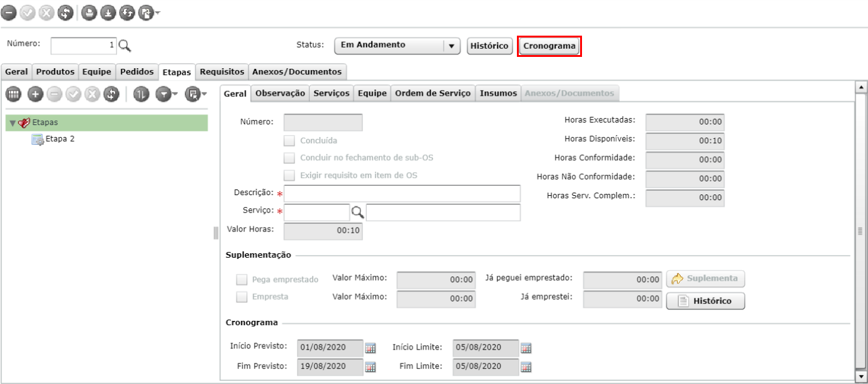Click the Suplementa button
Screen dimensions: 868x384
pos(705,279)
